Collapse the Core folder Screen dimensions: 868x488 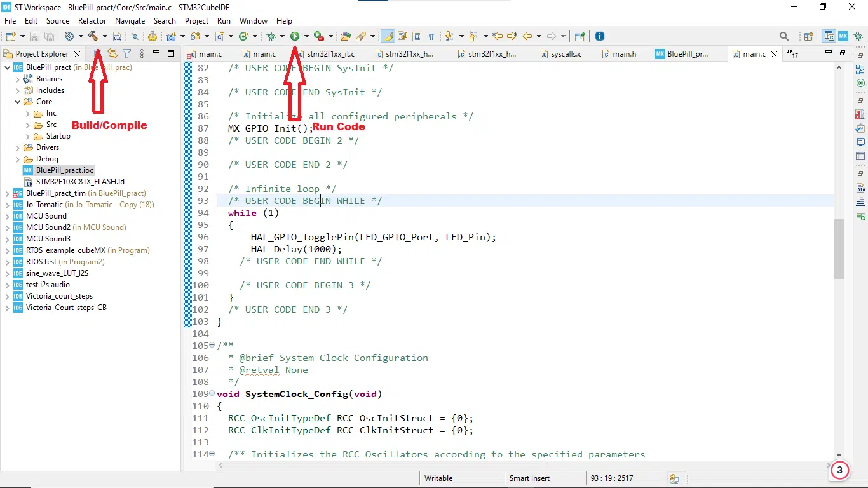pyautogui.click(x=18, y=102)
